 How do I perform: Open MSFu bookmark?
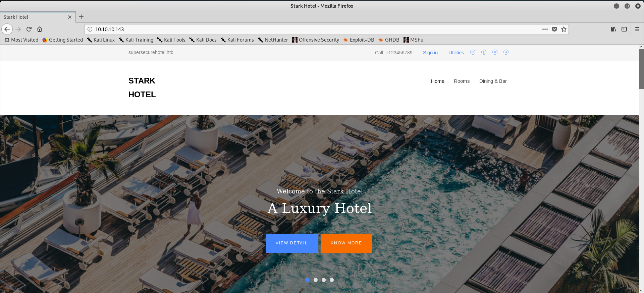[413, 40]
